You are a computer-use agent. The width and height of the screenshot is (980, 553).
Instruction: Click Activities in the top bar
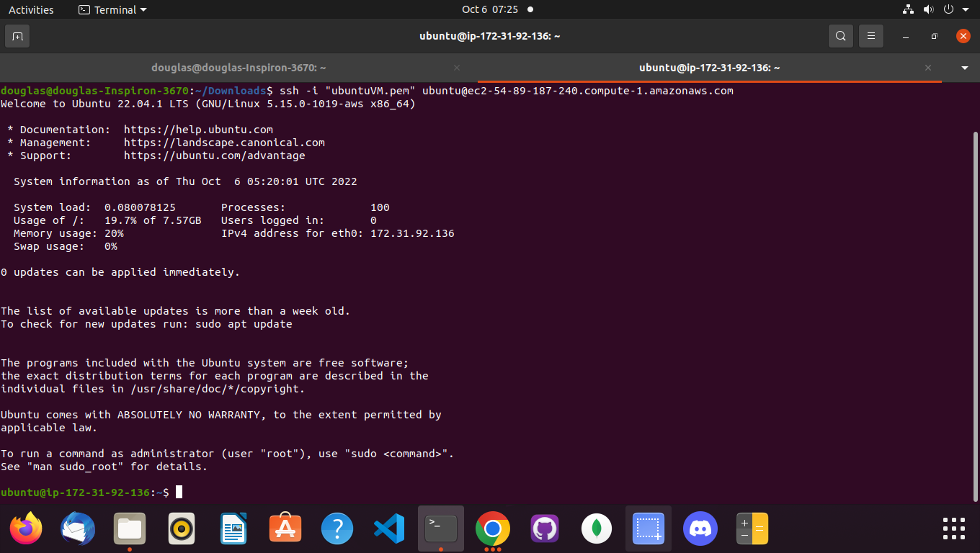click(31, 9)
